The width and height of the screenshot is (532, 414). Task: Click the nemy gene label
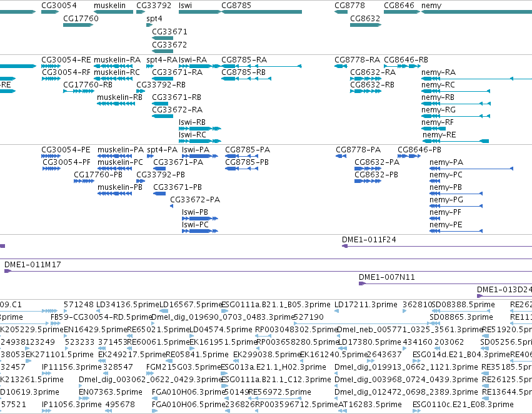tap(431, 6)
